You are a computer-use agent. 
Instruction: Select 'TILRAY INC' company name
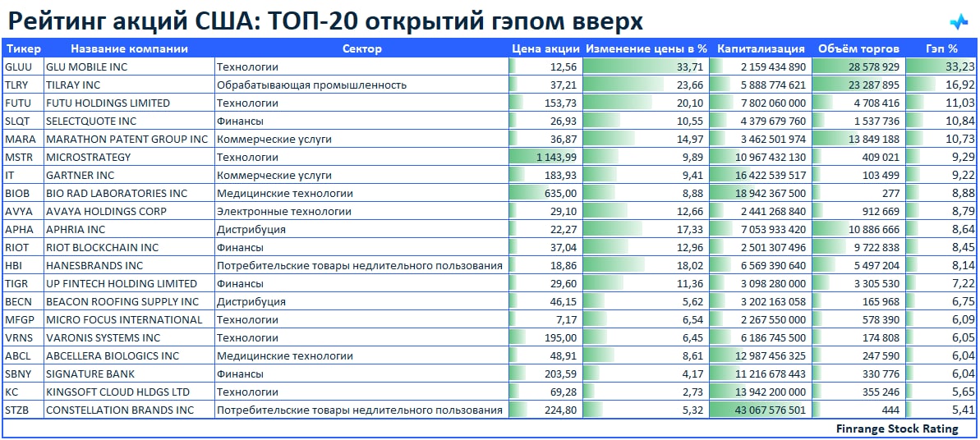coord(72,85)
